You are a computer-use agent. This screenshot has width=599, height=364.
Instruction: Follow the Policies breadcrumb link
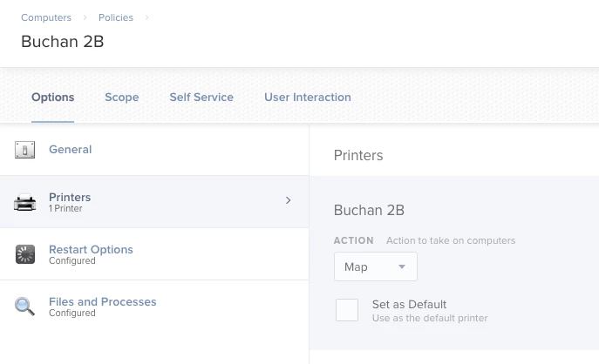click(116, 17)
